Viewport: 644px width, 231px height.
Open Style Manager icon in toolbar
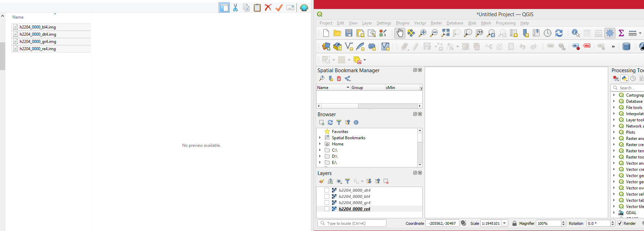(x=383, y=33)
